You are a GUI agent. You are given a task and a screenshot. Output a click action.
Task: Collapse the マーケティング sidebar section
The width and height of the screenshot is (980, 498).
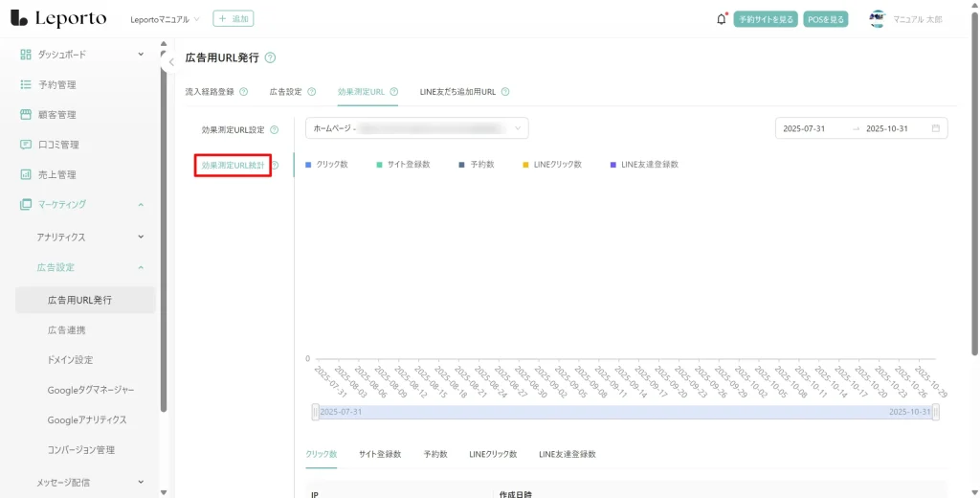141,205
